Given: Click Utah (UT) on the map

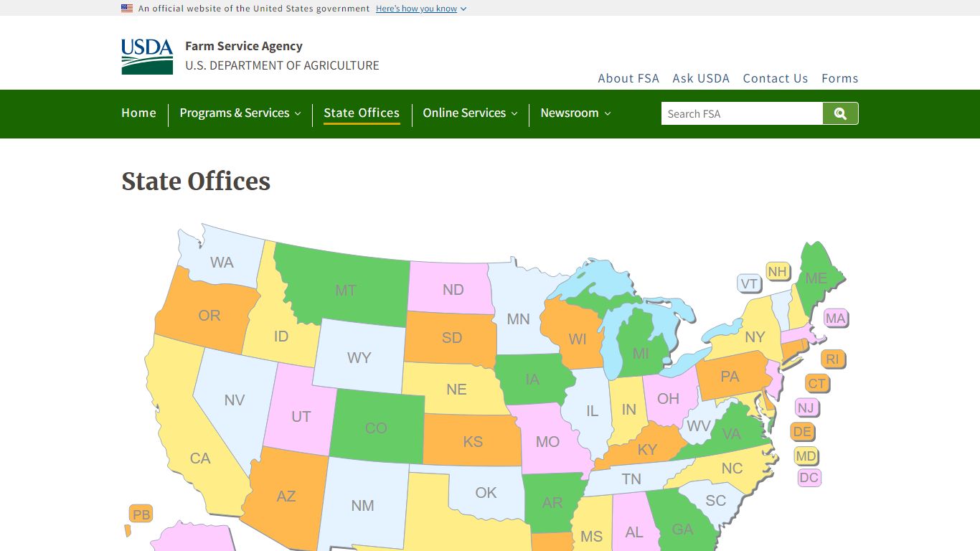Looking at the screenshot, I should pyautogui.click(x=301, y=416).
